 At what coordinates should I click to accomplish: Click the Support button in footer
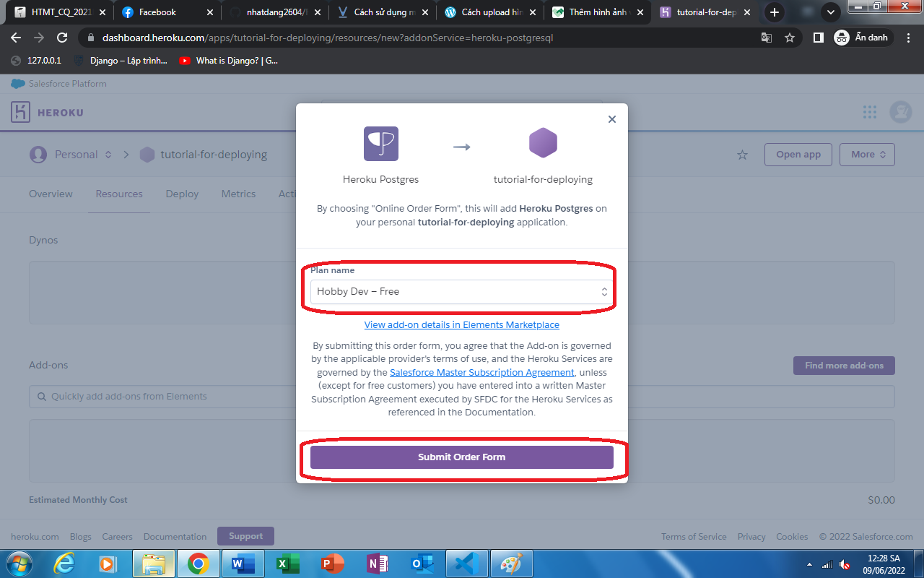coord(245,536)
